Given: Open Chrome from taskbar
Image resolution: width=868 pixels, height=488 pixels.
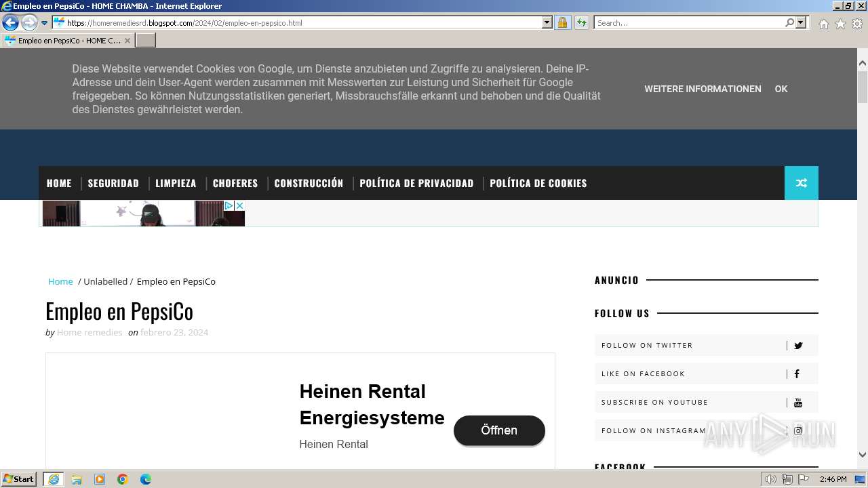Looking at the screenshot, I should click(x=123, y=479).
